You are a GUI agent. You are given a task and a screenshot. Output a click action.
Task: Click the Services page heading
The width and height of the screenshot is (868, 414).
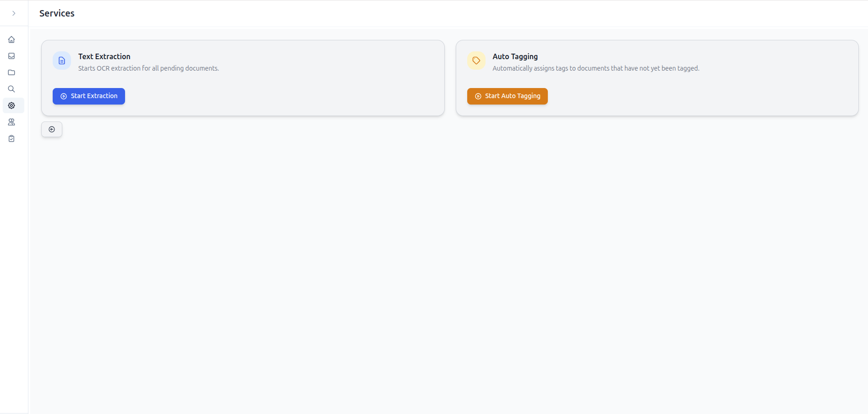coord(57,13)
